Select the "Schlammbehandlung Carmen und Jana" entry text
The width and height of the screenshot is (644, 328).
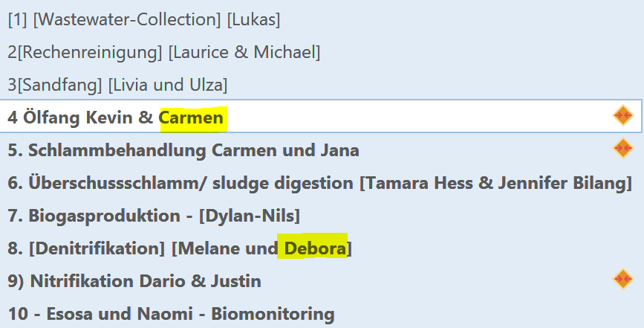[x=193, y=150]
